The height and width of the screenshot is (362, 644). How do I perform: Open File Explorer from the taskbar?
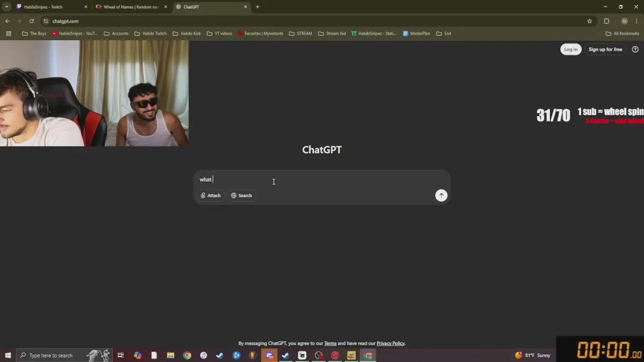(171, 355)
